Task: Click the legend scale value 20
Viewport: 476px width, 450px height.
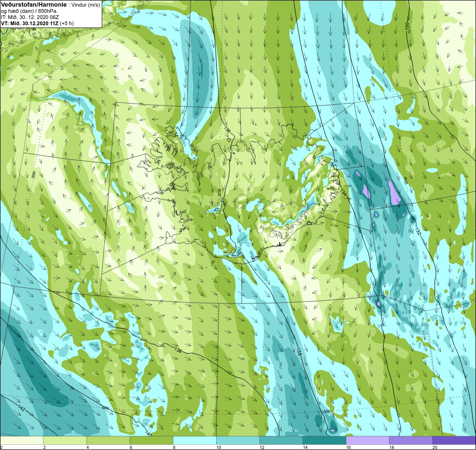Action: tap(435, 447)
